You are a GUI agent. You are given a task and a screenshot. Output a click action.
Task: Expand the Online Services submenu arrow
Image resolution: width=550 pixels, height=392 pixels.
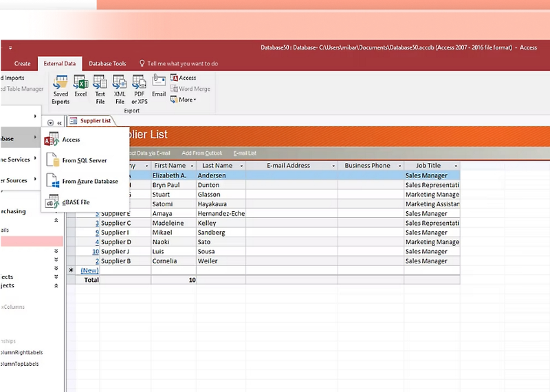pyautogui.click(x=35, y=159)
